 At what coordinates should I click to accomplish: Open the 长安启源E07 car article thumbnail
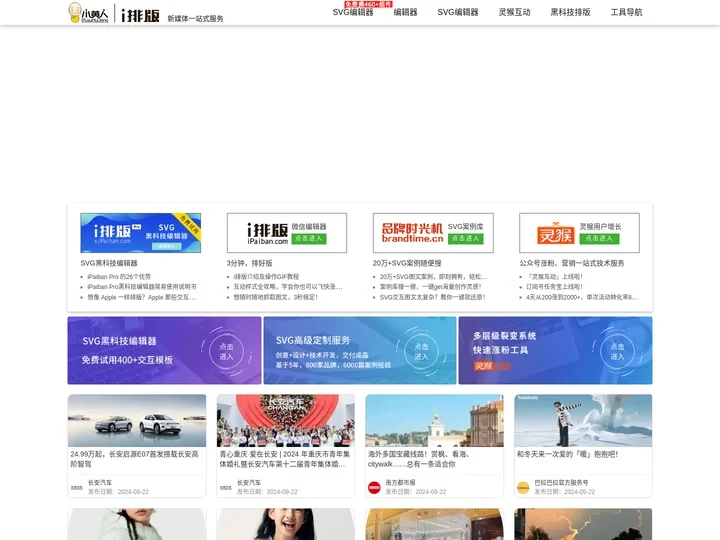click(x=137, y=421)
